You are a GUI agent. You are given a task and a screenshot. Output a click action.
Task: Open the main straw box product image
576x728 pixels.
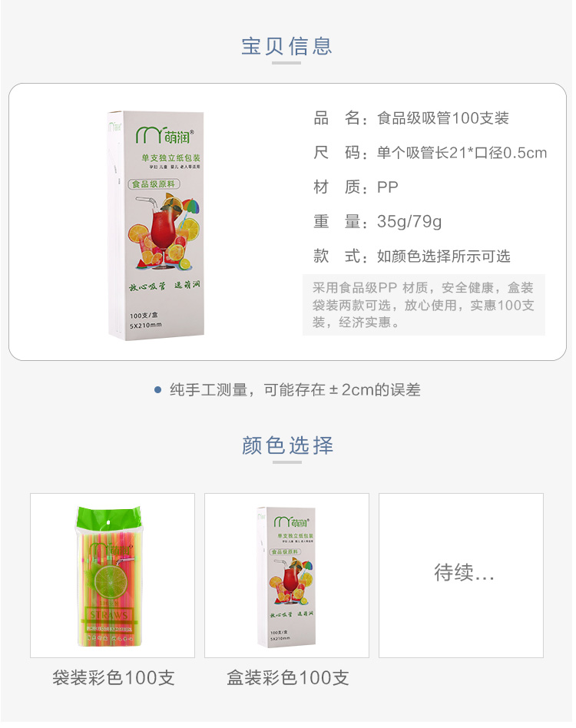(x=156, y=225)
